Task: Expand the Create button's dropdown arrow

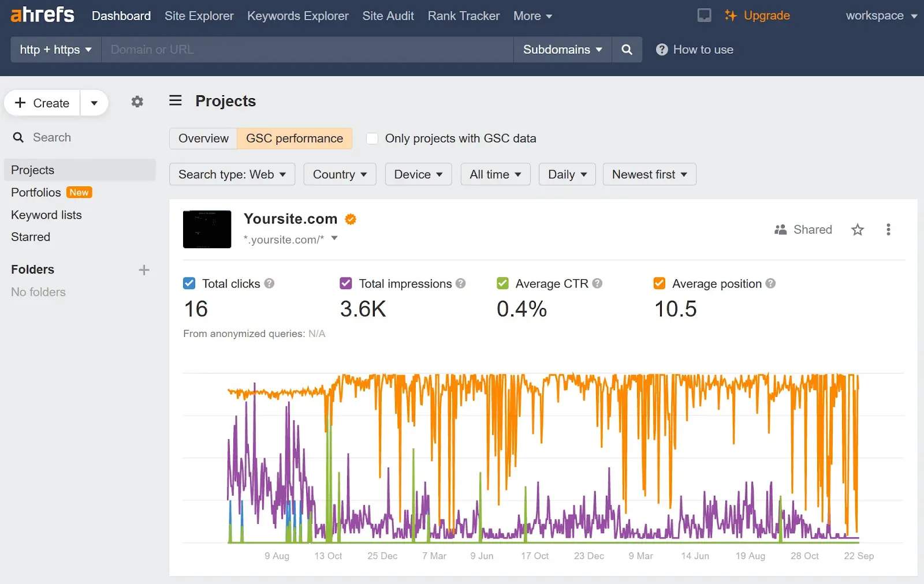Action: pyautogui.click(x=94, y=103)
